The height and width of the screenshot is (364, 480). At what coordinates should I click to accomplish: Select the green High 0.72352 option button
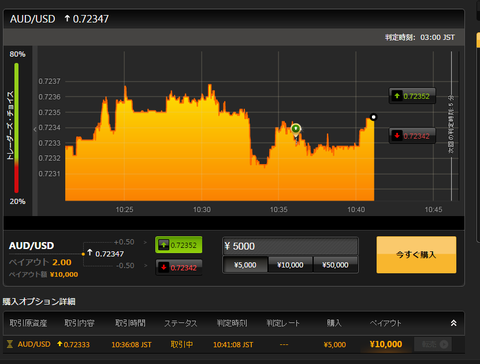point(179,245)
